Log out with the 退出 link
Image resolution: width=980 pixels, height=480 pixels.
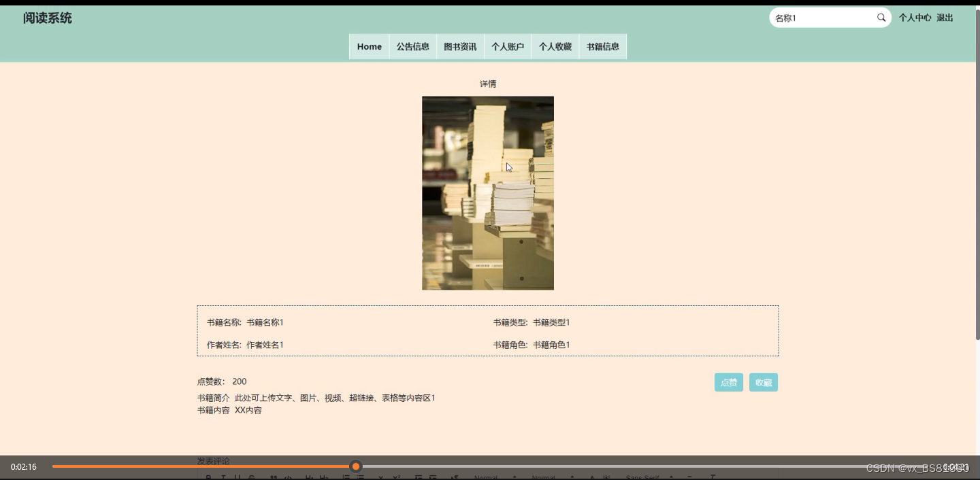tap(945, 18)
